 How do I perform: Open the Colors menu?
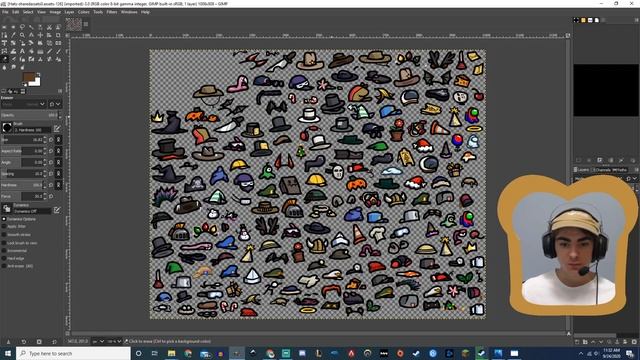(84, 12)
